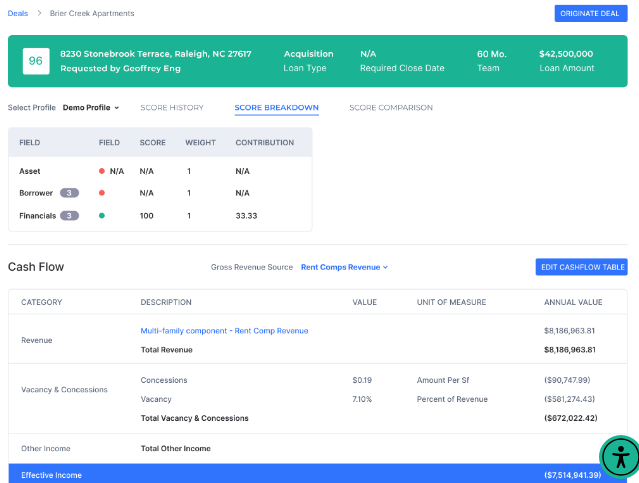This screenshot has width=639, height=483.
Task: Expand the Rent Comps Revenue source dropdown
Action: pos(344,267)
